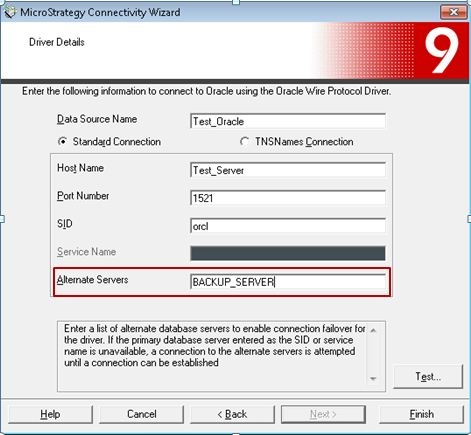Open Help for the wizard
The image size is (471, 435).
50,414
